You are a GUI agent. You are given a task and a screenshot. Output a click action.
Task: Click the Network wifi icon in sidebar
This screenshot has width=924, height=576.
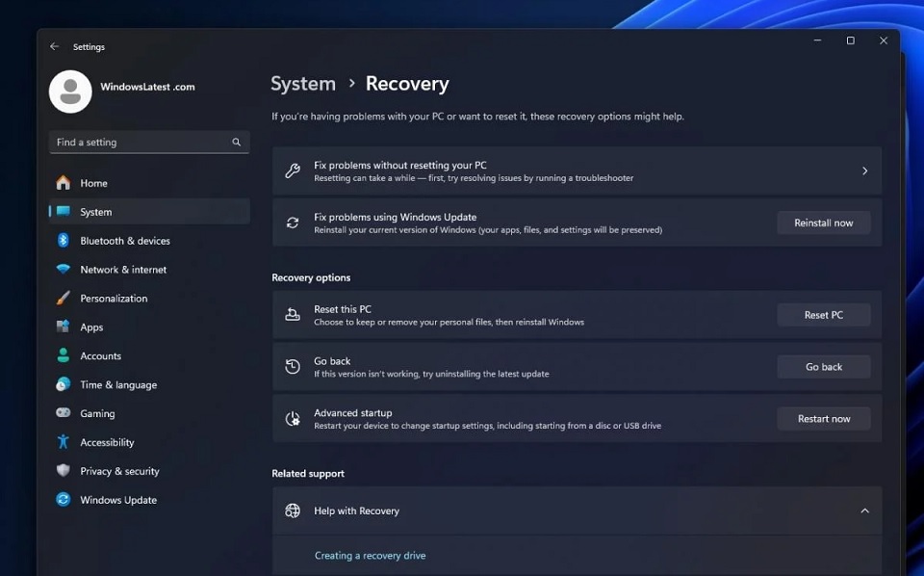(64, 269)
